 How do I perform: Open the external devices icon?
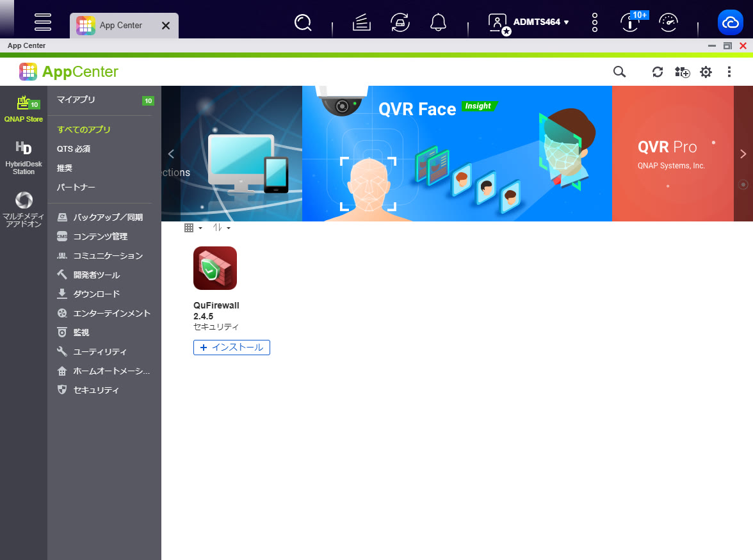click(x=400, y=22)
